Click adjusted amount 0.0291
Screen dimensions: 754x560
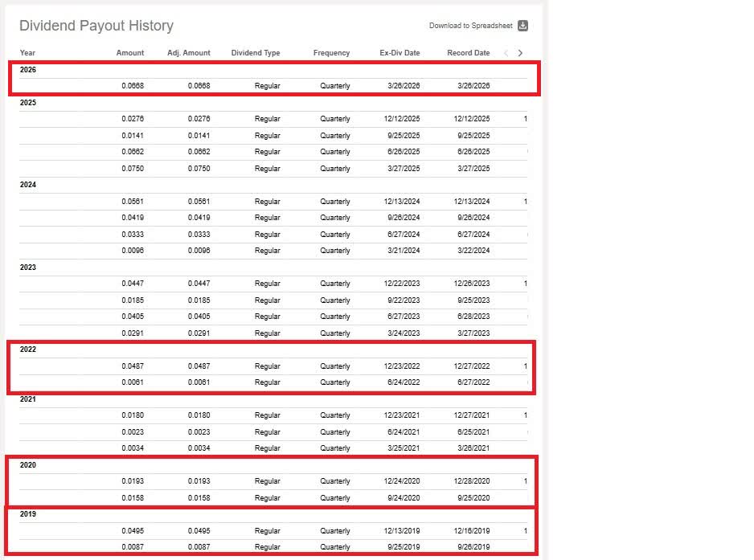199,333
